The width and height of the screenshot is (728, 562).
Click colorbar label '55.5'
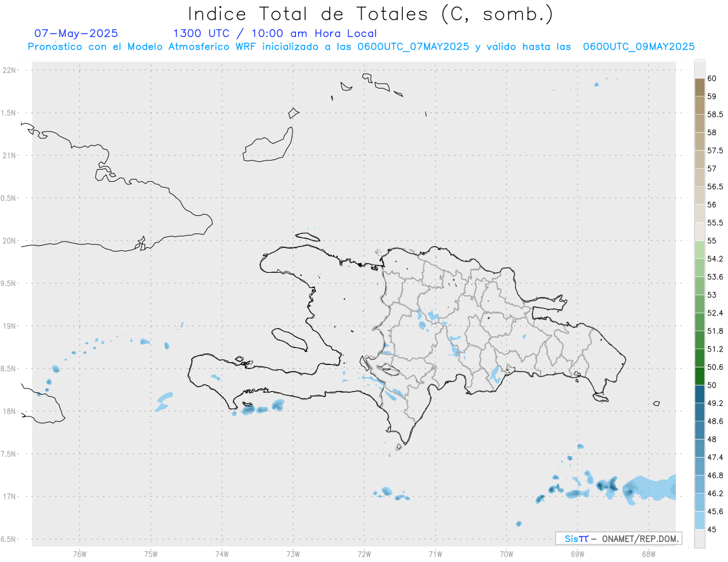pos(715,222)
